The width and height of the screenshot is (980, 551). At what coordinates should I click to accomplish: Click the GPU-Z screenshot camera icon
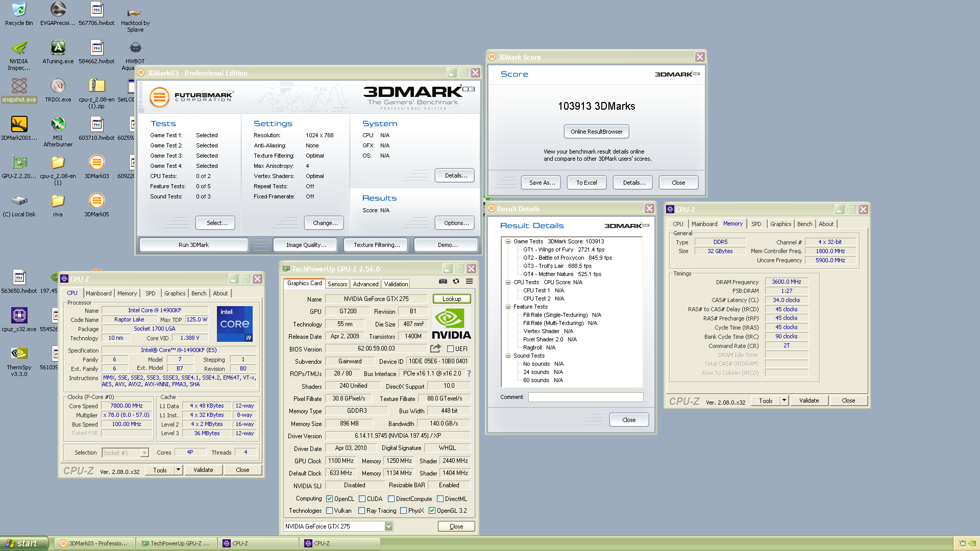click(443, 281)
